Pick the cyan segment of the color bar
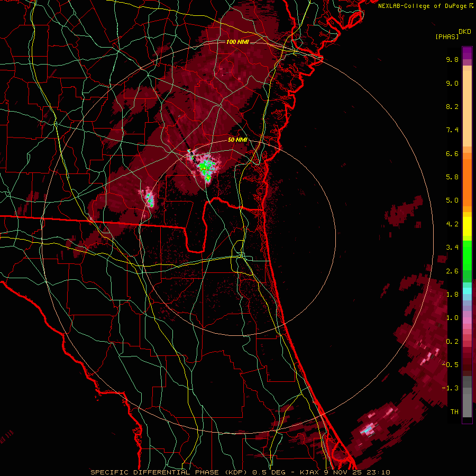The height and width of the screenshot is (476, 476). point(467,290)
